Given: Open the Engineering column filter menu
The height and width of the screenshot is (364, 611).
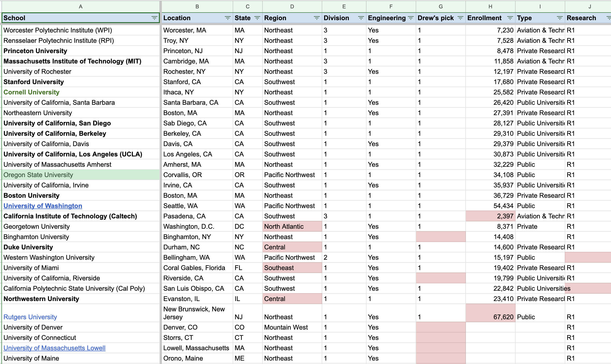Looking at the screenshot, I should point(411,18).
